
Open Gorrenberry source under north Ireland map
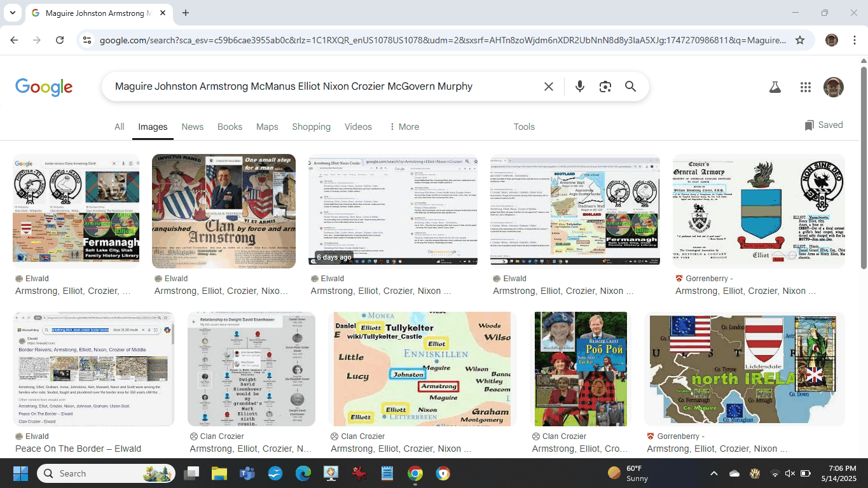tap(675, 436)
